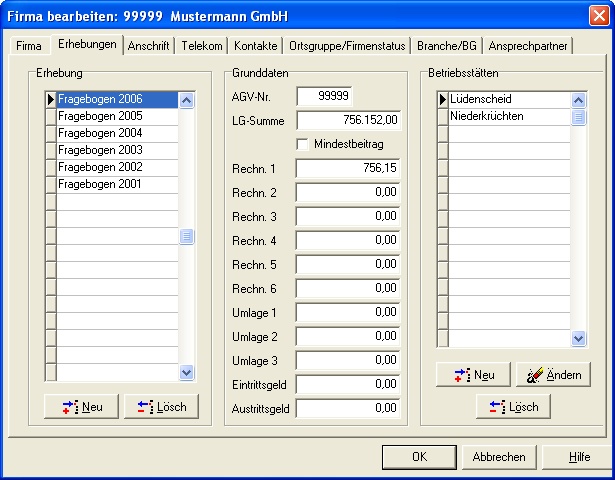Click the Abbrechen button
The width and height of the screenshot is (615, 480).
click(499, 457)
